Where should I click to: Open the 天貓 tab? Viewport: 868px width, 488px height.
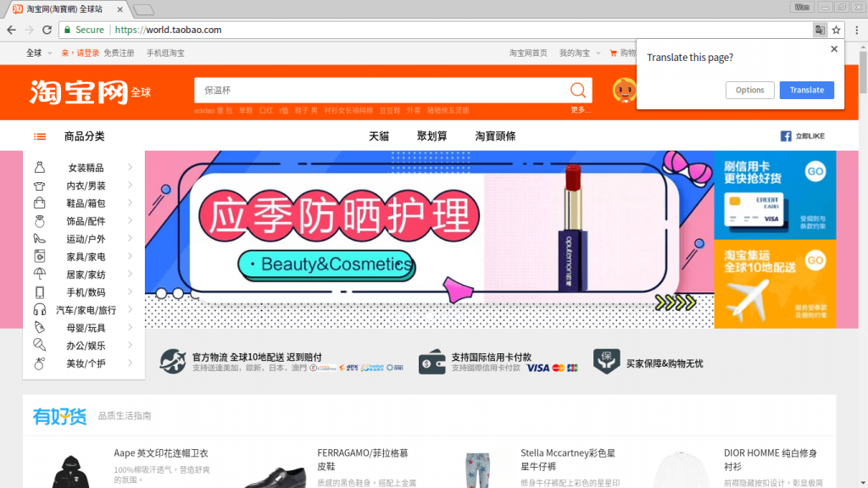point(379,136)
